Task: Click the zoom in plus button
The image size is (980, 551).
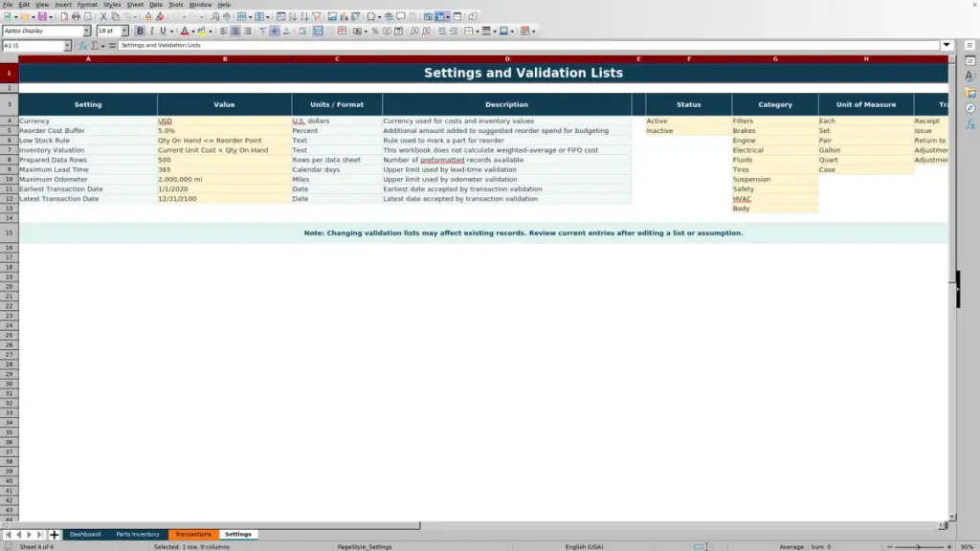Action: [x=949, y=546]
